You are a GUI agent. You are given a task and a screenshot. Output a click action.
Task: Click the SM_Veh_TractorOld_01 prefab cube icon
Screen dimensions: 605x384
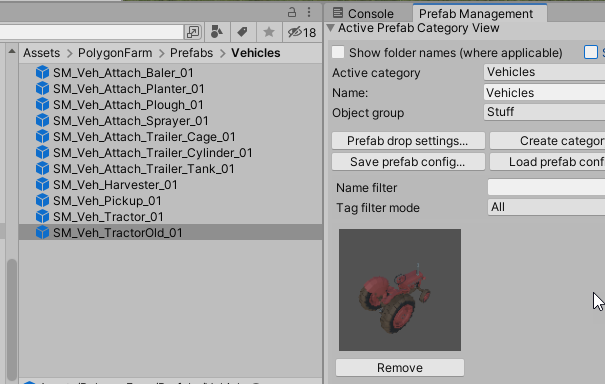pos(42,233)
